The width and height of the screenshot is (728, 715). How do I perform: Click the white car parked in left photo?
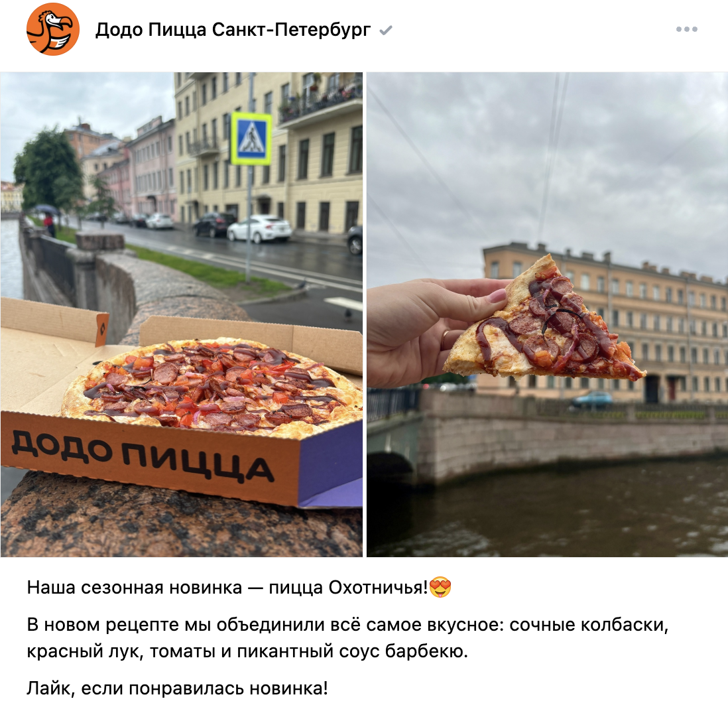[259, 228]
